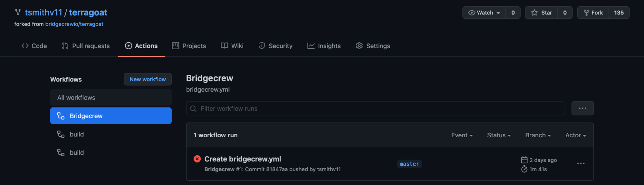Click the failed run red X status icon

pos(197,159)
